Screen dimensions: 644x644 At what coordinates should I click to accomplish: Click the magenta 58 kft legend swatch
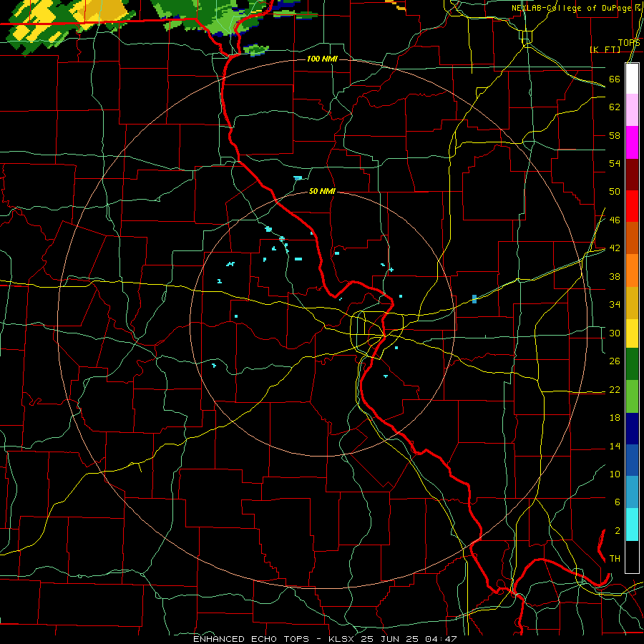pos(632,142)
